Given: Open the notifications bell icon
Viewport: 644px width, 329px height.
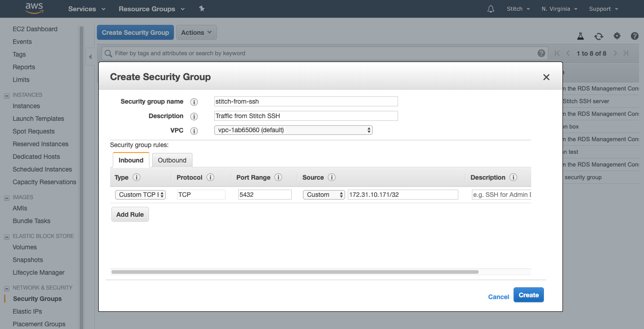Looking at the screenshot, I should pos(490,9).
